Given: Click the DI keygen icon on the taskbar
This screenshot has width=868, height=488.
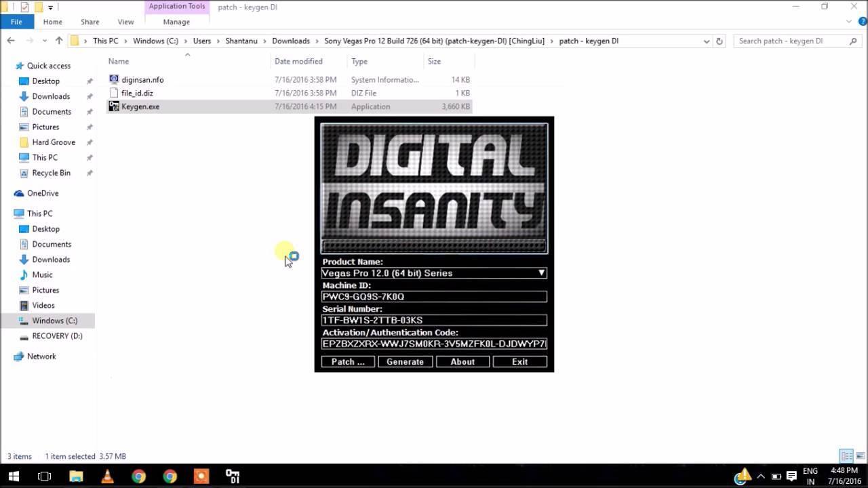Looking at the screenshot, I should pos(233,476).
